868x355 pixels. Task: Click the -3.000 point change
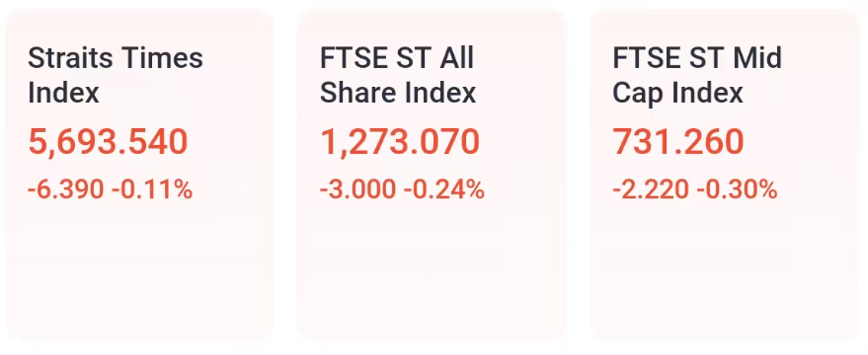[x=357, y=190]
